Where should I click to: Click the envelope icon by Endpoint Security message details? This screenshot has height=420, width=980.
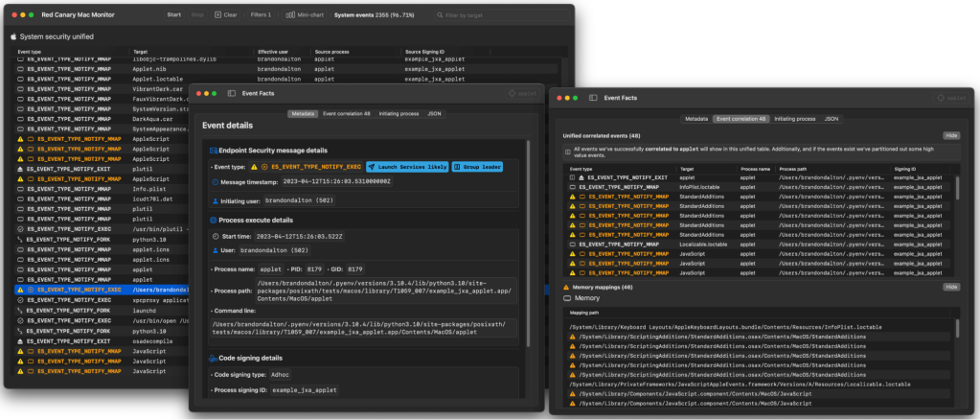(x=214, y=151)
